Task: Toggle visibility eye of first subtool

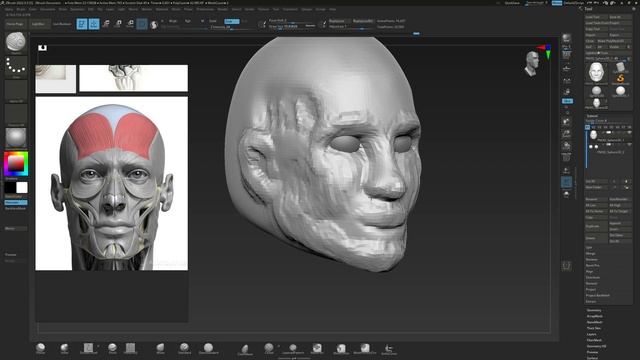Action: coord(629,132)
